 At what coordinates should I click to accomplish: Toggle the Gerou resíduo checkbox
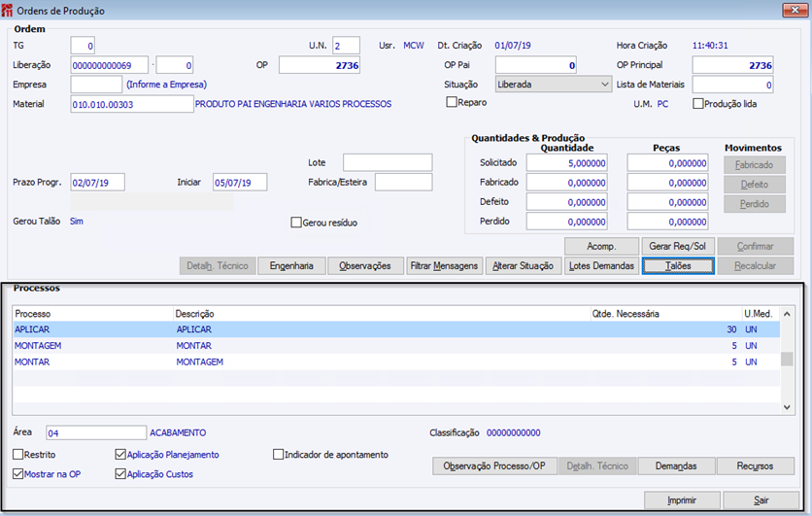[x=297, y=223]
